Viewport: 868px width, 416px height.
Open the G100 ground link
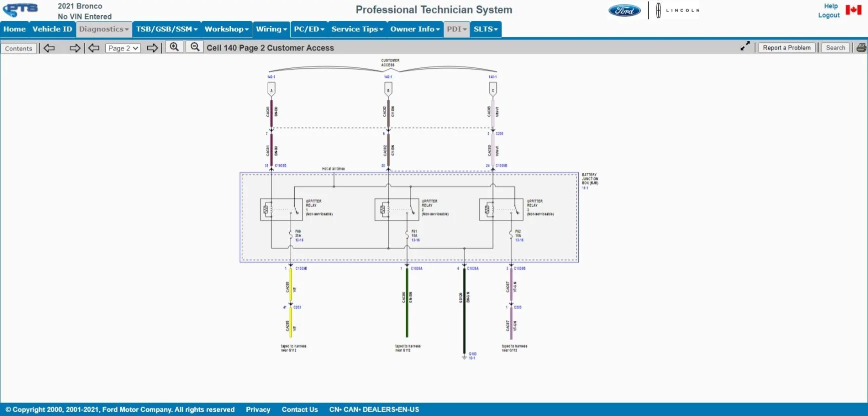[x=472, y=354]
